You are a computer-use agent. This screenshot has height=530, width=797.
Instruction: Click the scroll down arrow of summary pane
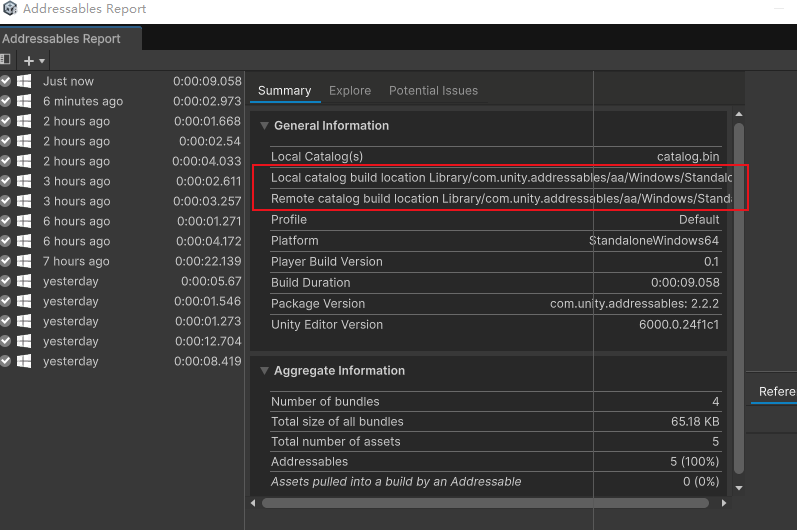739,488
